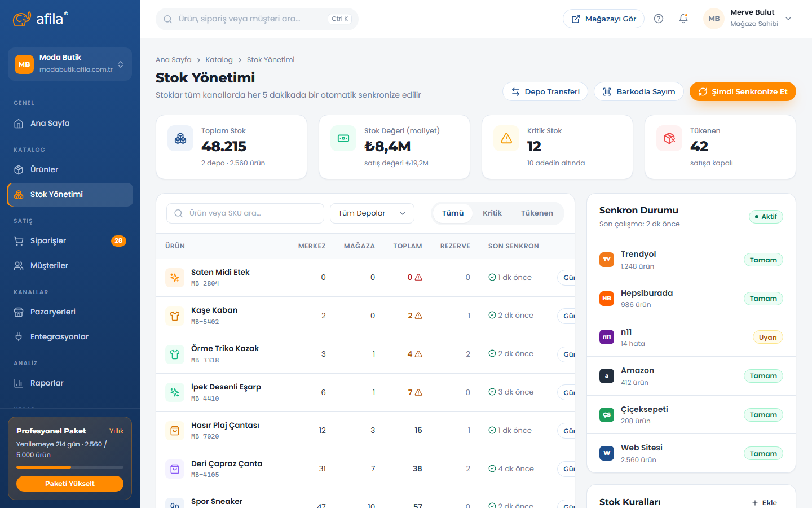
Task: Click the Hepsiburada HB channel icon
Action: click(607, 299)
